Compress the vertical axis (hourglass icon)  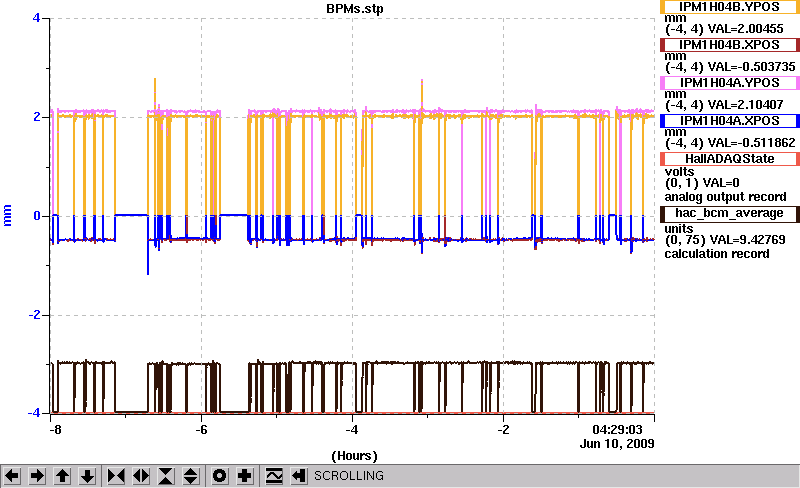(166, 476)
